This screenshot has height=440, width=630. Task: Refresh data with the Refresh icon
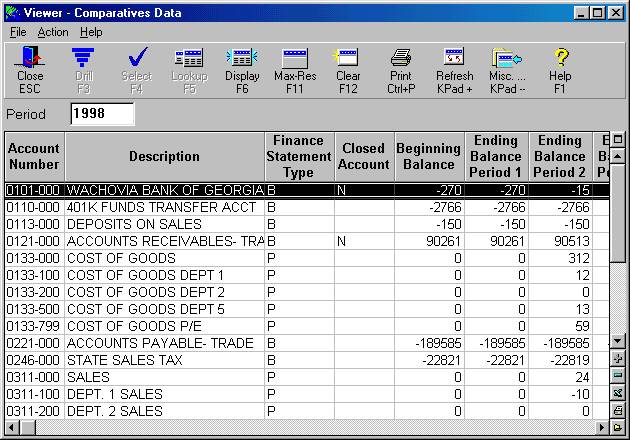[455, 66]
